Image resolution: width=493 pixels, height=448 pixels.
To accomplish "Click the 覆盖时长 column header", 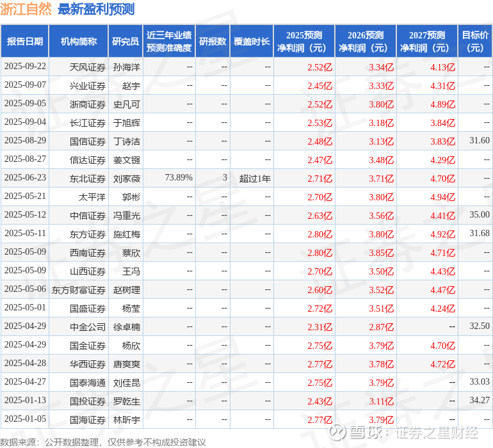I will click(252, 41).
